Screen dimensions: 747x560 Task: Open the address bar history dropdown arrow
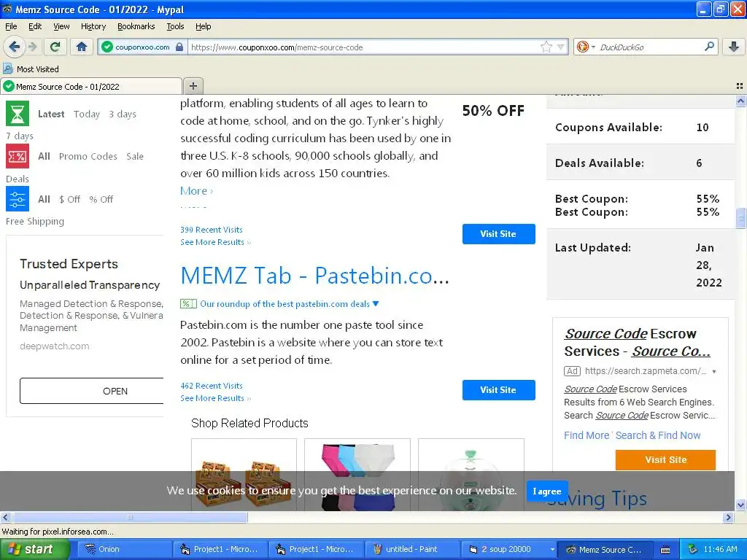(561, 47)
